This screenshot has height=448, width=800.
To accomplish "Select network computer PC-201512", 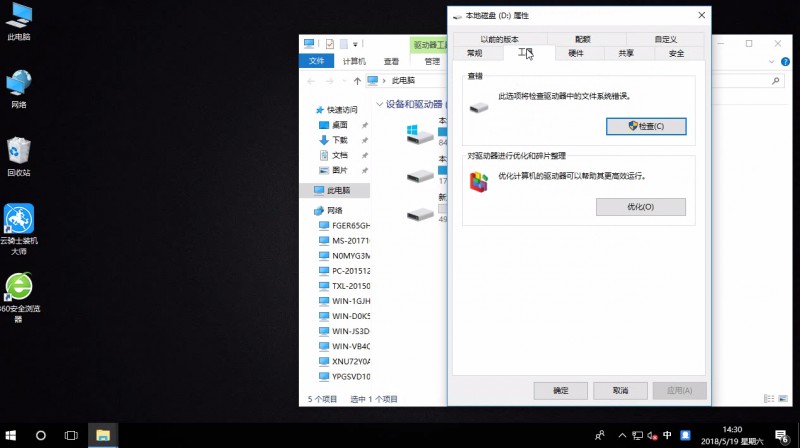I will point(344,270).
